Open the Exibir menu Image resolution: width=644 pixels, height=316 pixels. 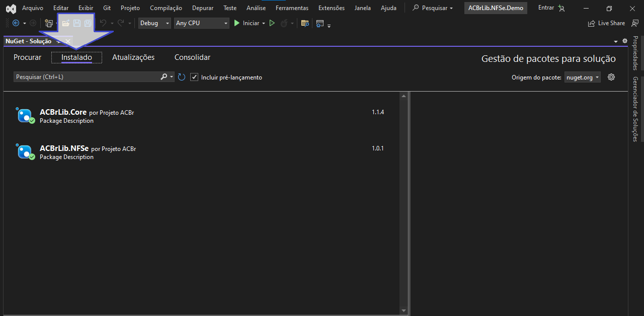click(86, 8)
